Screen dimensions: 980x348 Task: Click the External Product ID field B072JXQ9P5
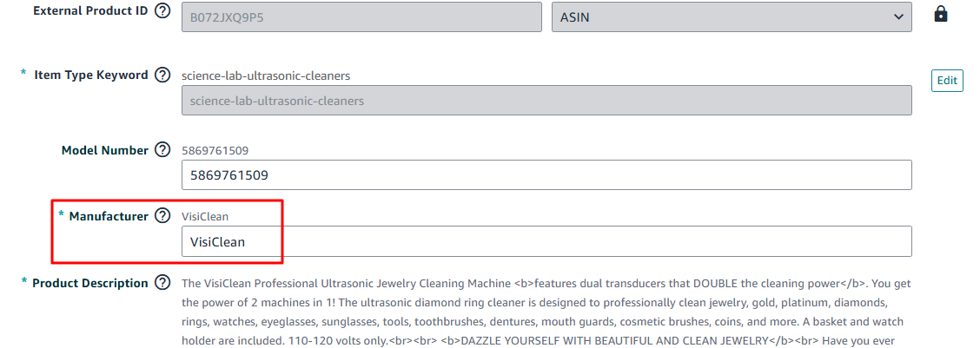click(x=361, y=16)
